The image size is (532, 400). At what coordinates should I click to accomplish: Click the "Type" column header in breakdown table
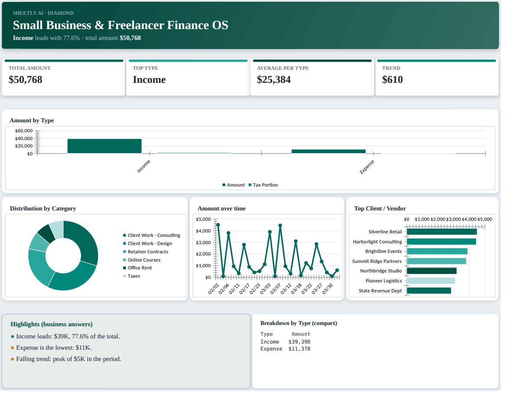267,334
